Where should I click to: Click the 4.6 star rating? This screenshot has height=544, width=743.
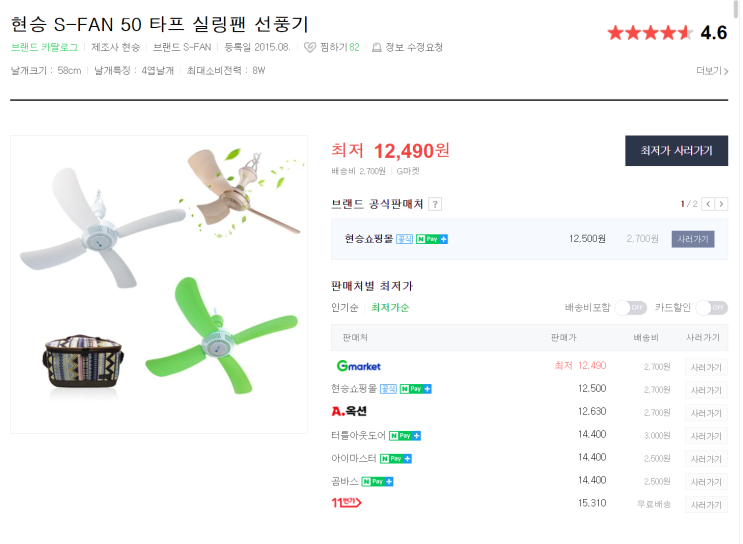tap(667, 32)
